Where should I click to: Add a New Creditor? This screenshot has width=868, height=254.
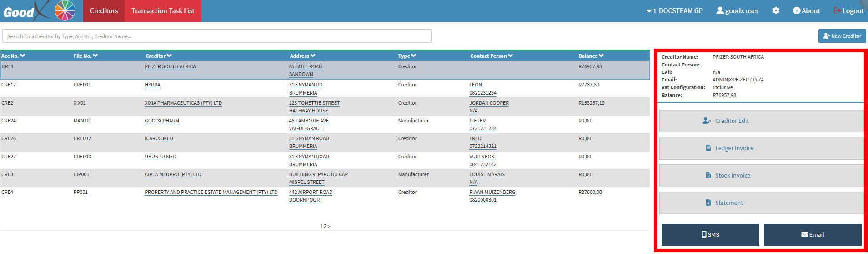click(842, 36)
